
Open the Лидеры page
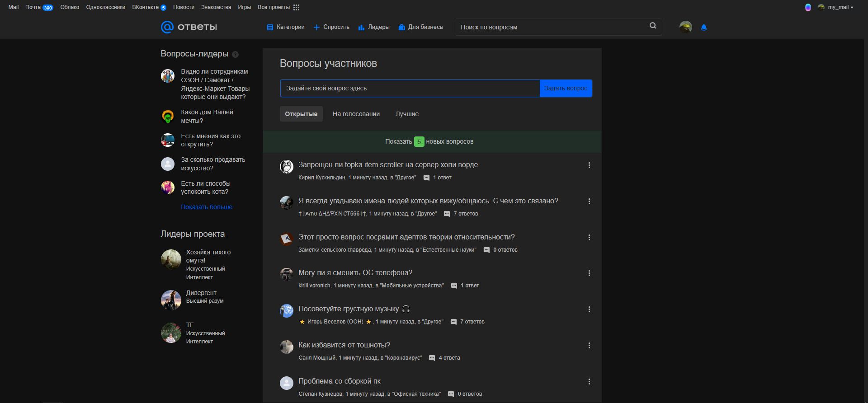(374, 27)
